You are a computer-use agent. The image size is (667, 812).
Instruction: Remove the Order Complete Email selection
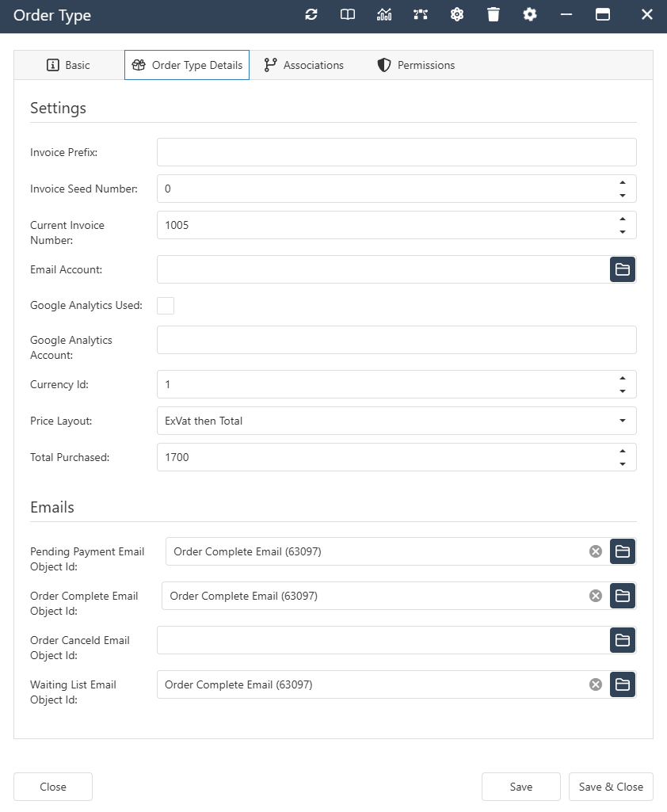595,596
